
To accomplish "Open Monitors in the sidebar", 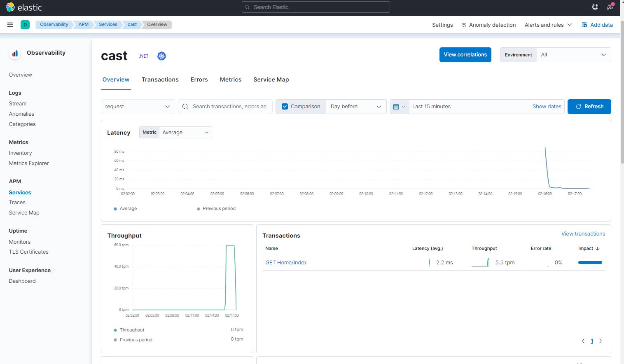I will (x=20, y=242).
